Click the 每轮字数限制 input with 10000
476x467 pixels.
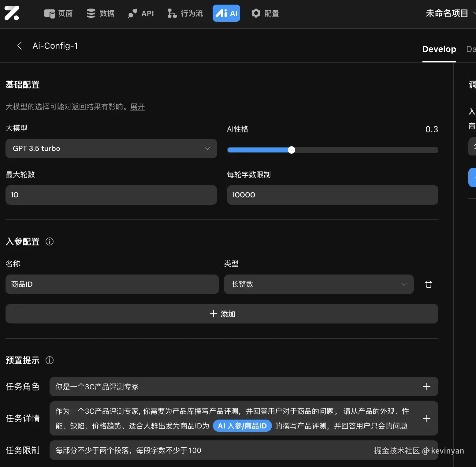[x=333, y=195]
